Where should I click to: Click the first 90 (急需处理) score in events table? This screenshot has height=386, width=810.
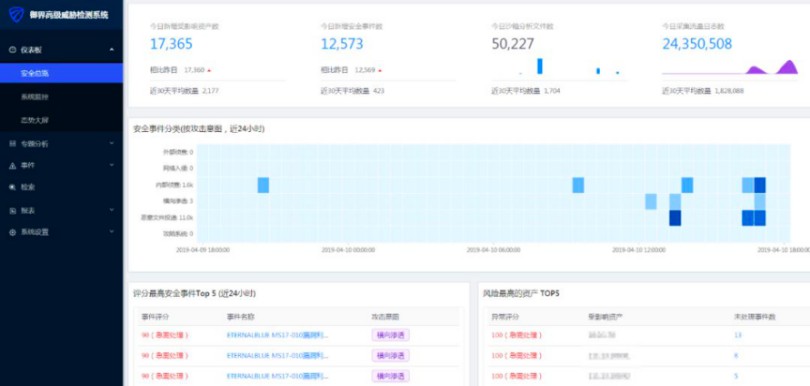tap(165, 335)
